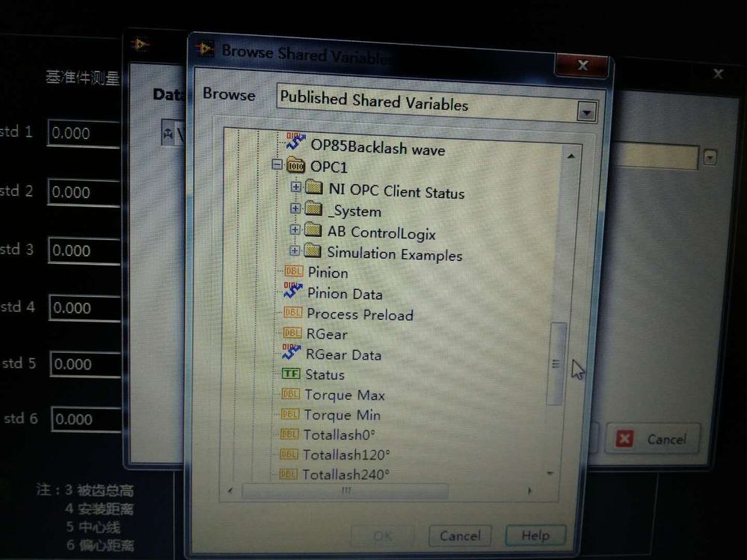
Task: Click DBL icon beside Totallash120°
Action: 289,454
